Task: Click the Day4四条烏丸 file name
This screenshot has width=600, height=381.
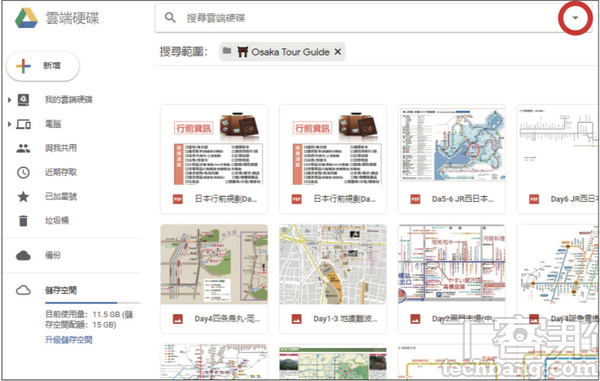Action: point(227,319)
